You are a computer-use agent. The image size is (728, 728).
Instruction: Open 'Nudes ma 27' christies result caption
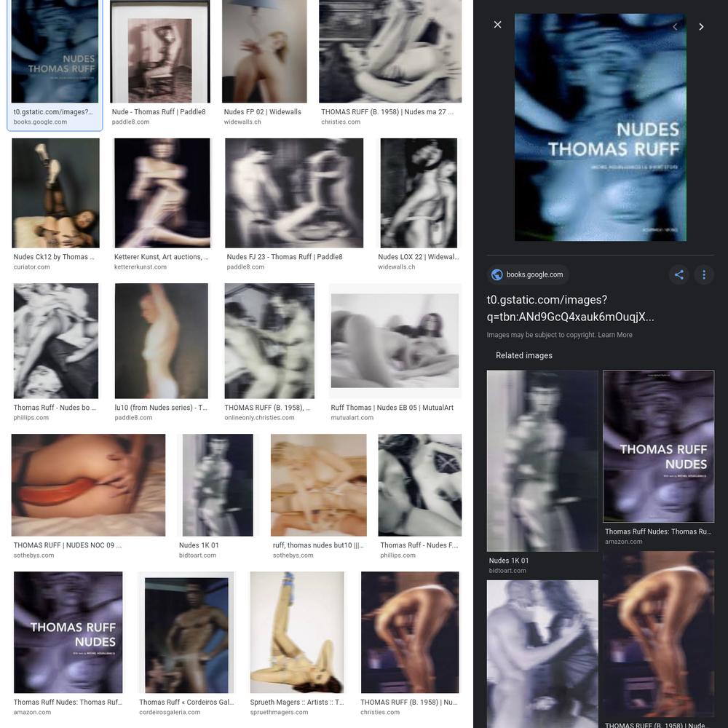pos(387,112)
